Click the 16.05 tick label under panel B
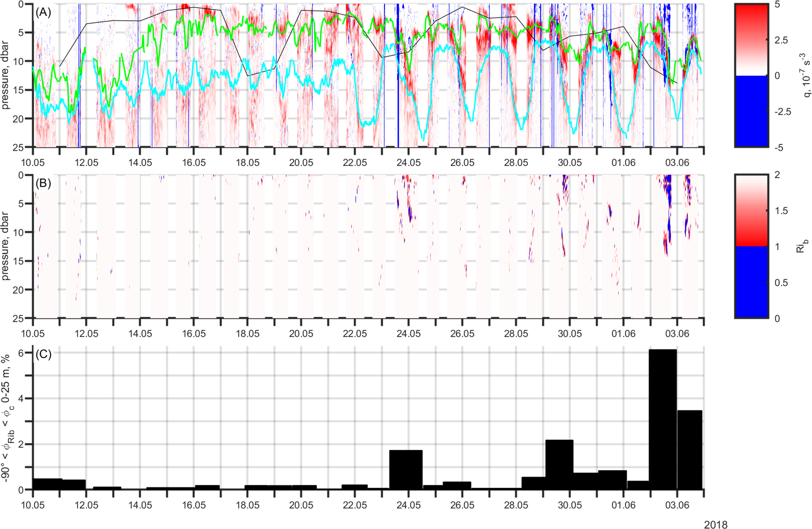Viewport: 812px width, 529px height. (x=194, y=334)
